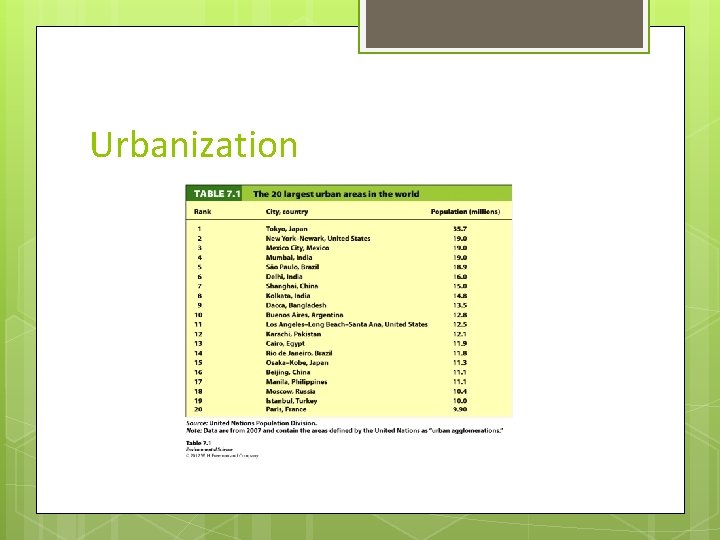Click the Note about 2007 data
The height and width of the screenshot is (540, 720).
(x=344, y=431)
